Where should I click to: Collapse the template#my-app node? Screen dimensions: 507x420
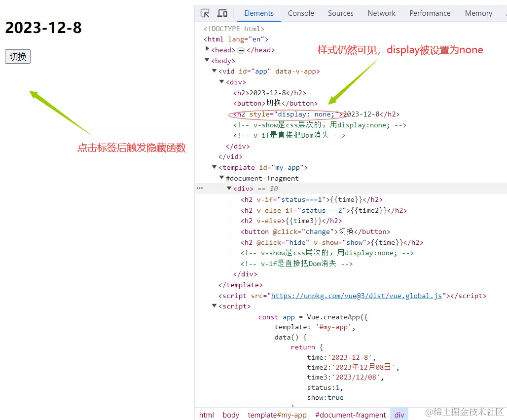coord(214,167)
